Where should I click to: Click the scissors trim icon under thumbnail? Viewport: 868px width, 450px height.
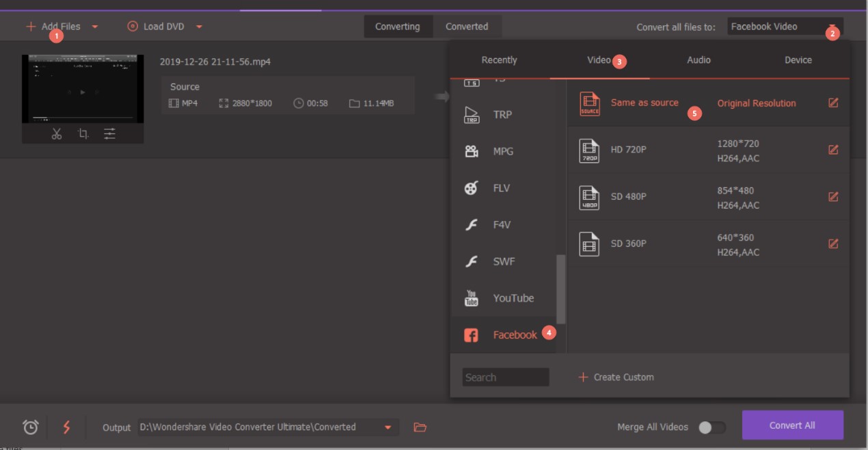[x=57, y=134]
